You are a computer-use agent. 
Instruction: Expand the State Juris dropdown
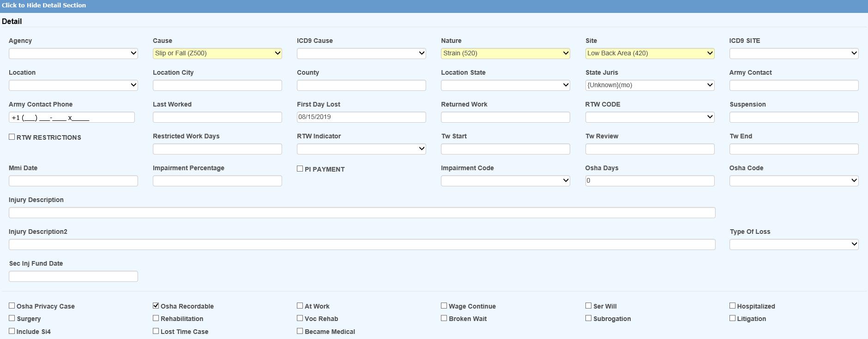point(649,85)
